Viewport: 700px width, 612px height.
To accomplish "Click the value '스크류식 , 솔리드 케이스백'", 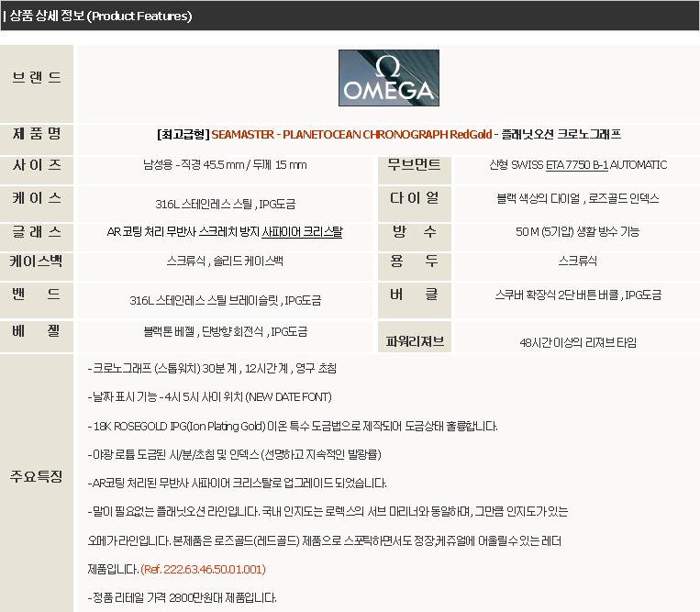I will [x=225, y=261].
